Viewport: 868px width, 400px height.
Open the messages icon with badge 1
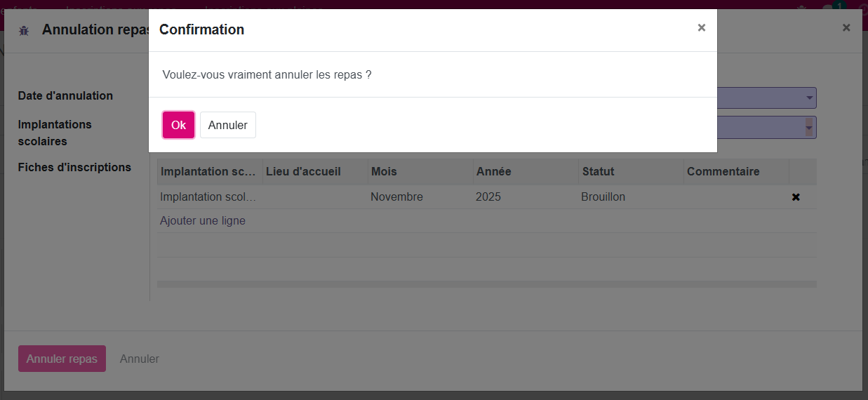830,8
